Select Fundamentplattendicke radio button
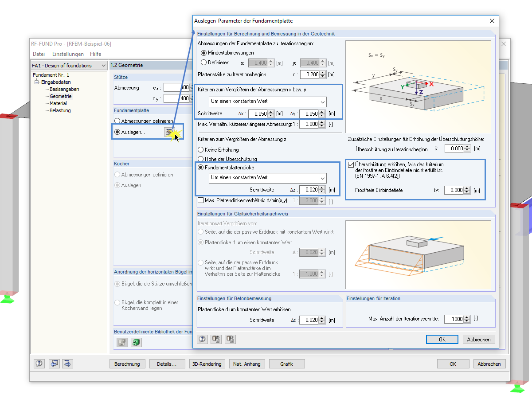This screenshot has width=532, height=399. (x=201, y=168)
